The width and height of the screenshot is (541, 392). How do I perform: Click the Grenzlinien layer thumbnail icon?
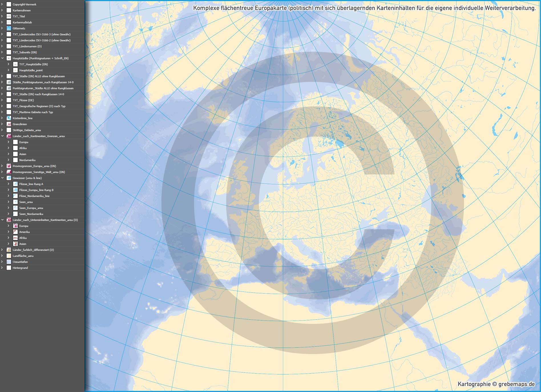(x=9, y=124)
